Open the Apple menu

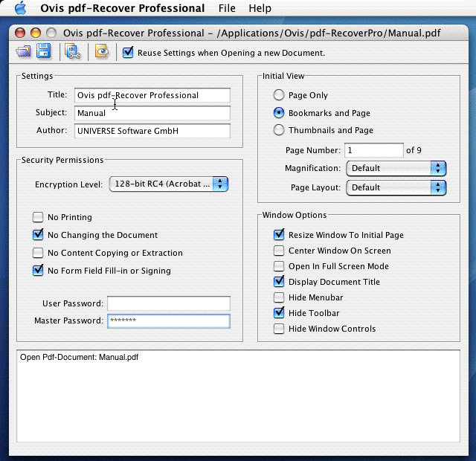(21, 8)
